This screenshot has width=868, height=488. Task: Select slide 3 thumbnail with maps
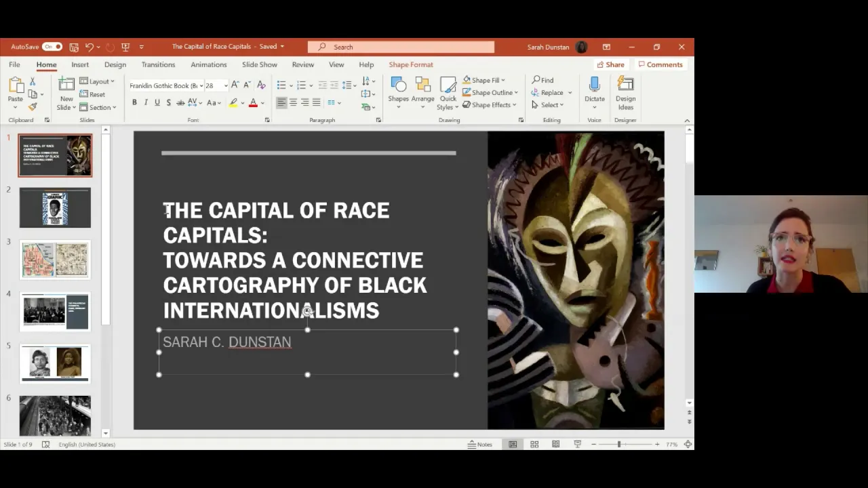pyautogui.click(x=55, y=260)
